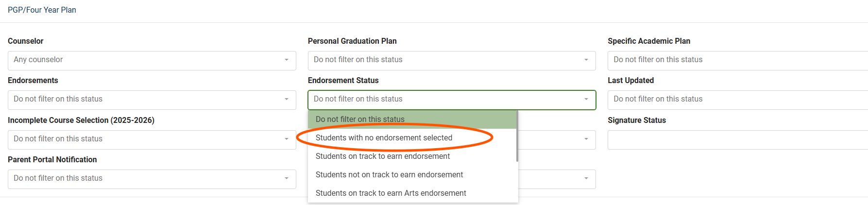Click the Personal Graduation Plan dropdown arrow
The width and height of the screenshot is (868, 205).
click(586, 60)
